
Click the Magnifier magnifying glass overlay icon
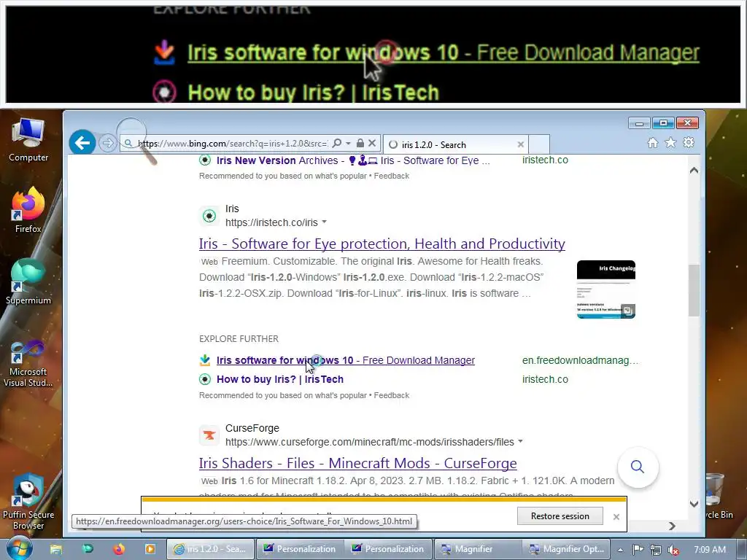click(x=136, y=141)
